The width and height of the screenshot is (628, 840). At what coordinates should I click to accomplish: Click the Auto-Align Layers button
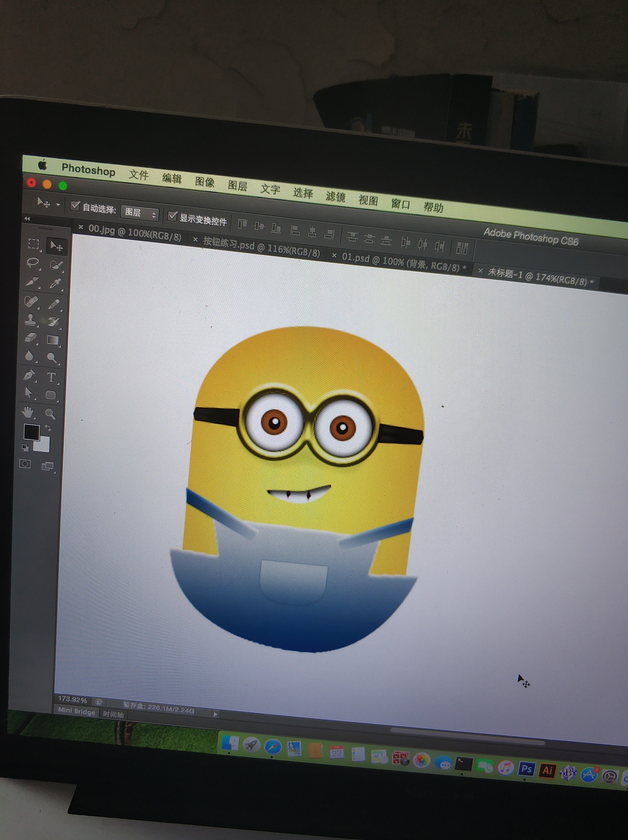[x=462, y=248]
